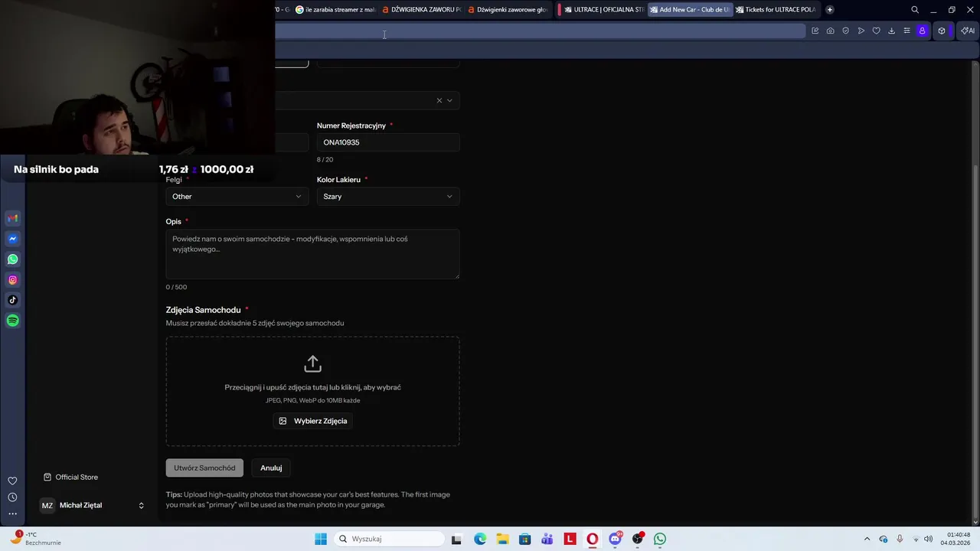The height and width of the screenshot is (551, 980).
Task: Open easy setup sliders icon
Action: coord(906,31)
